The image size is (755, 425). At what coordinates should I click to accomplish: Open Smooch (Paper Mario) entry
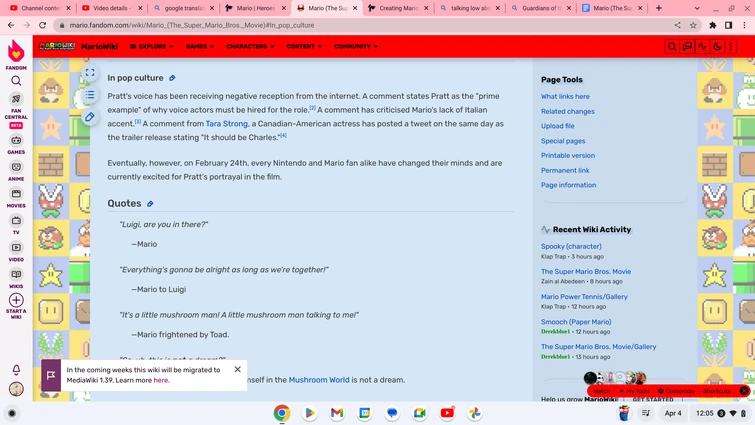(x=576, y=322)
